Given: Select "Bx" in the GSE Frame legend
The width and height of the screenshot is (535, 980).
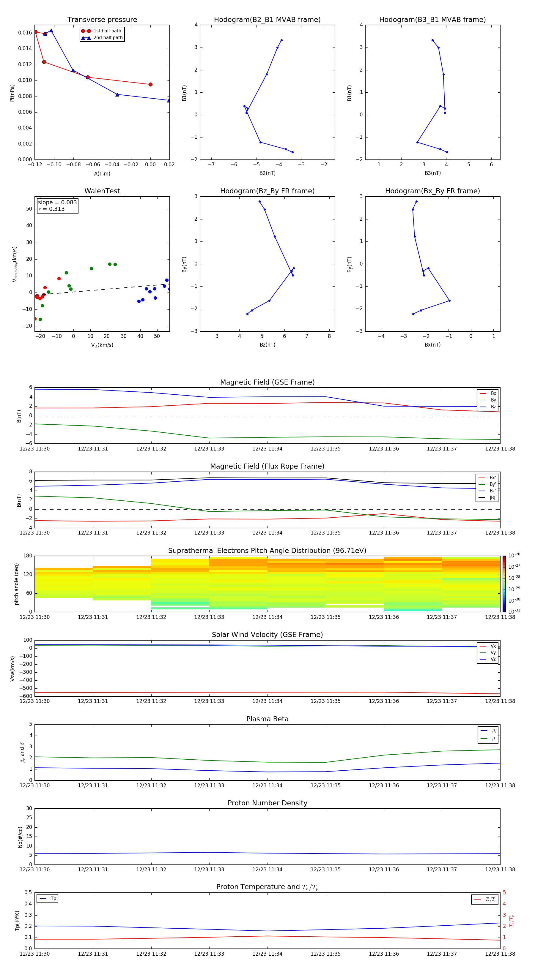Looking at the screenshot, I should tap(488, 393).
